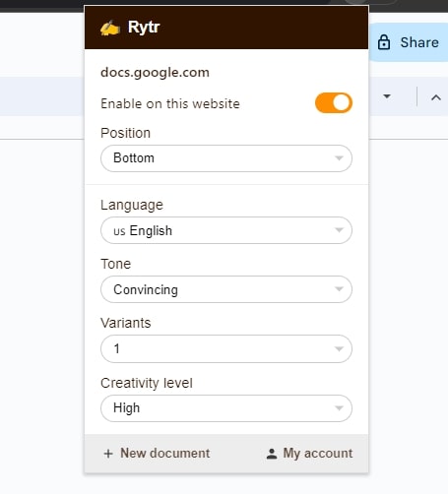
Task: Collapse the toolbar with the up chevron
Action: coord(436,97)
